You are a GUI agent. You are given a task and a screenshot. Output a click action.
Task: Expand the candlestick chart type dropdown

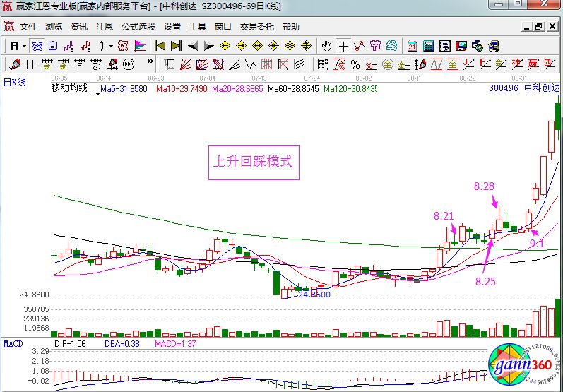(x=109, y=46)
